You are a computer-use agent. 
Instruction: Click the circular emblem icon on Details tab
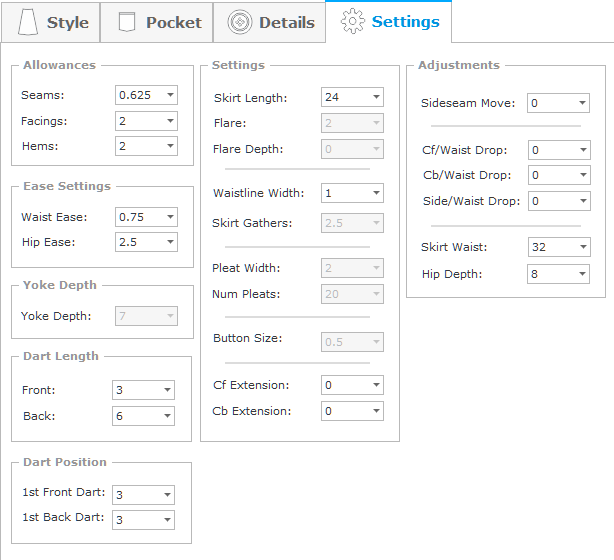tap(240, 22)
